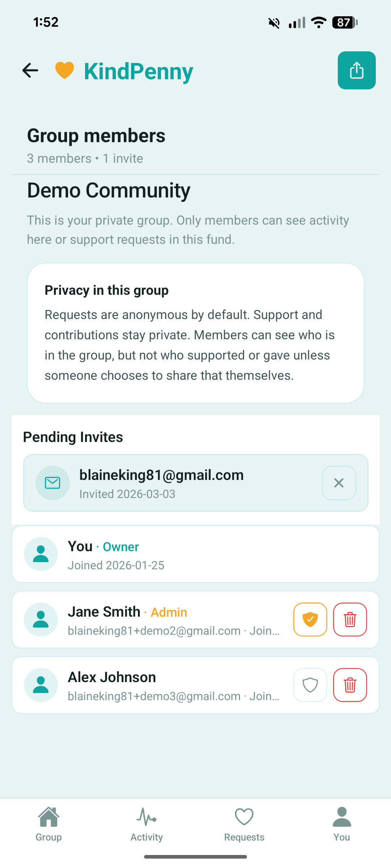This screenshot has width=391, height=868.
Task: Toggle admin shield for Alex Johnson
Action: 310,685
